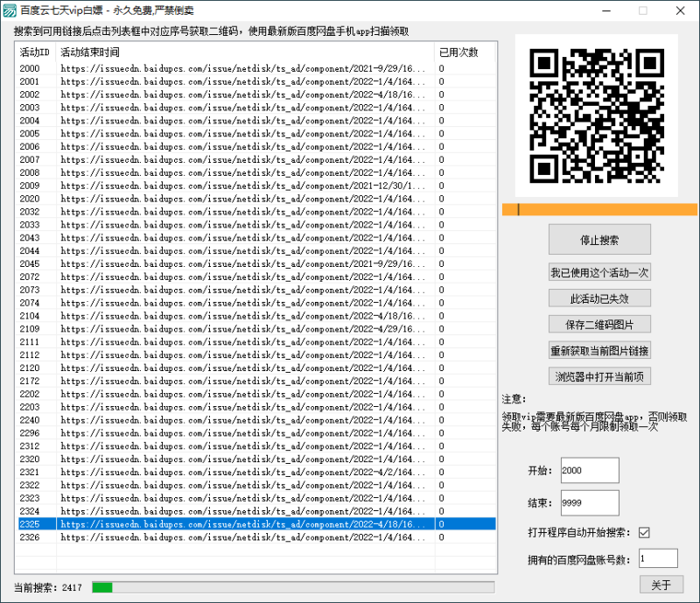The image size is (700, 603).
Task: Click 此活动已失效 to mark activity expired
Action: click(x=598, y=298)
